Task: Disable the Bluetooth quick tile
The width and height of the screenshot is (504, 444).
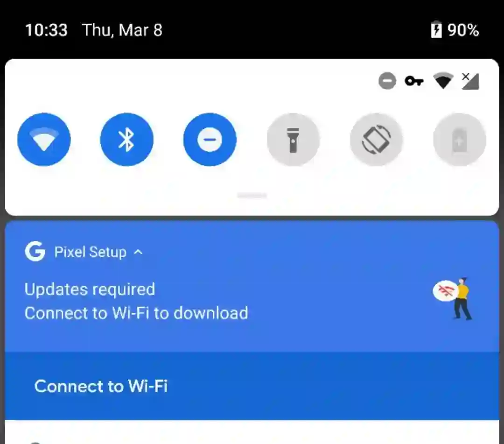Action: pos(127,140)
